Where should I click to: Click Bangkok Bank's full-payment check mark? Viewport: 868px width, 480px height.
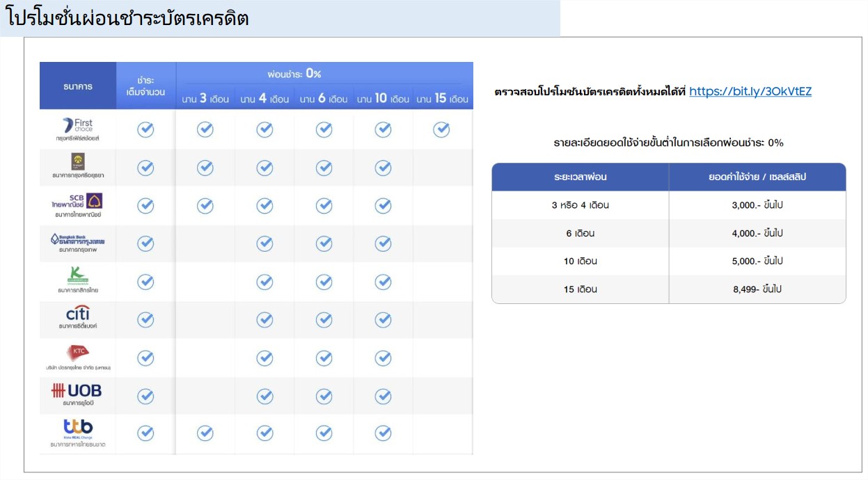pyautogui.click(x=145, y=243)
